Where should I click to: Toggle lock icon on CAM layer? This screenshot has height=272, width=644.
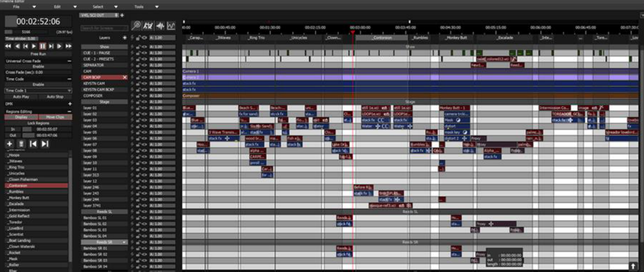139,71
